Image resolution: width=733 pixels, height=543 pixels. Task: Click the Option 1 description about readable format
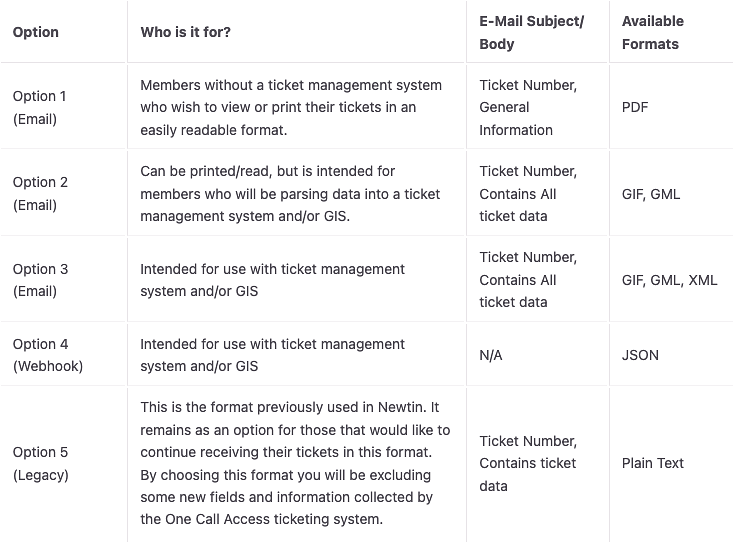[x=291, y=107]
